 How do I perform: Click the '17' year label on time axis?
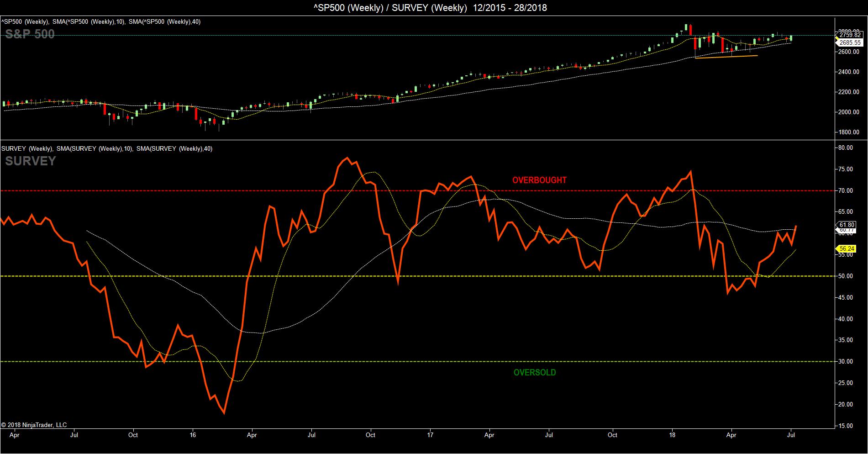[x=430, y=435]
